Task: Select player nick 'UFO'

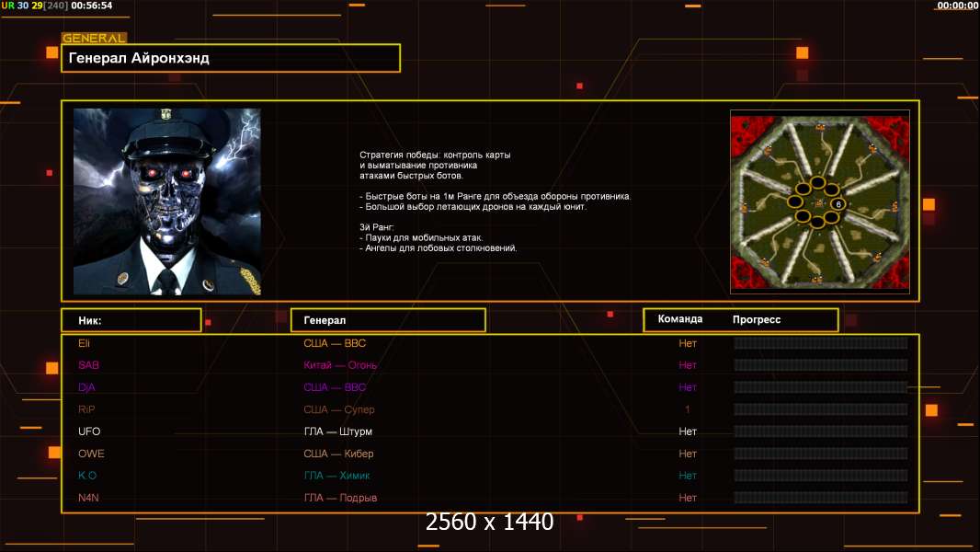Action: pos(89,431)
